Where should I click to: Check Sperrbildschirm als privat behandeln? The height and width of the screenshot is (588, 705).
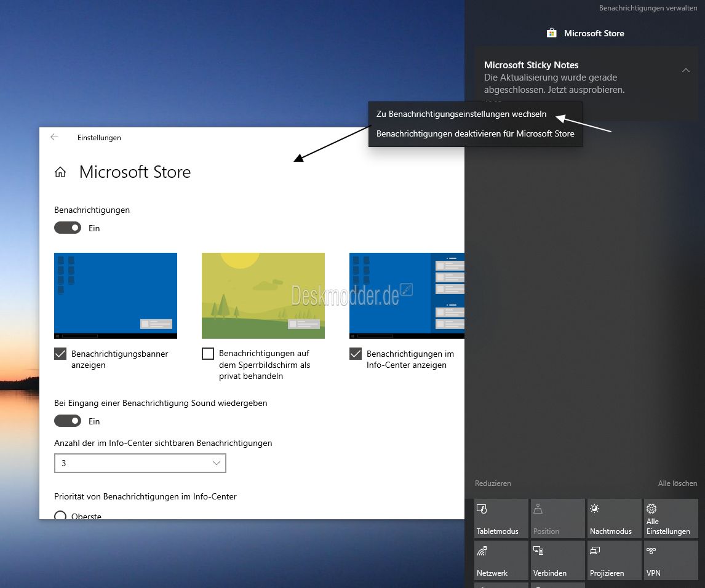208,354
